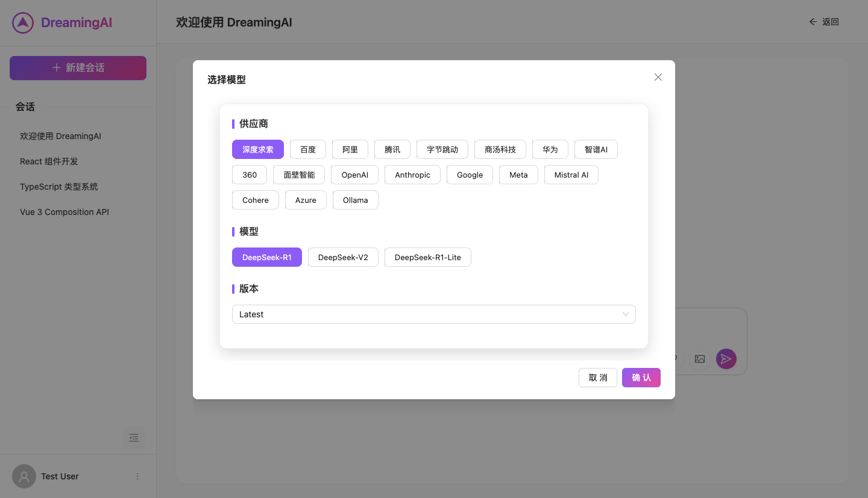Viewport: 868px width, 498px height.
Task: Choose the 面壁智能 provider
Action: point(299,175)
